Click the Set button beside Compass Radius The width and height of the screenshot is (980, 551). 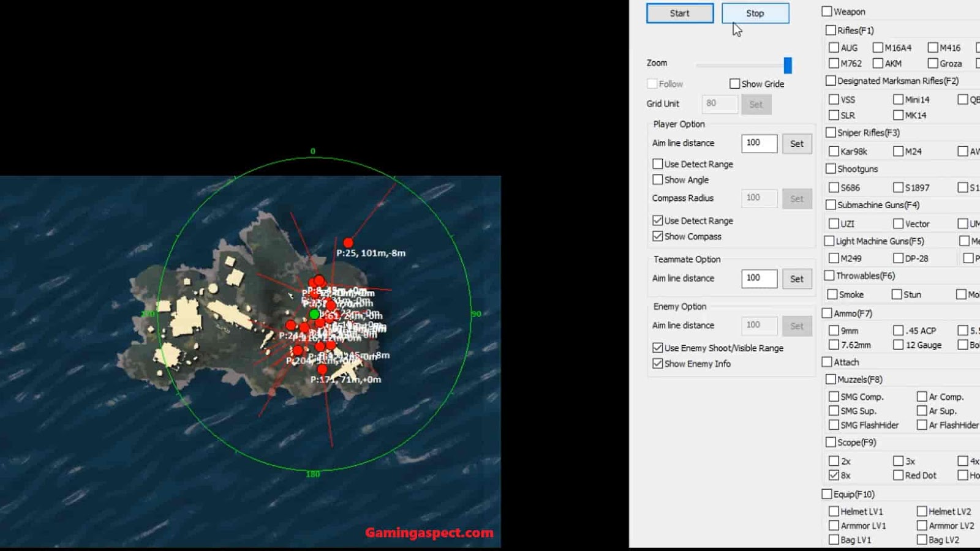[797, 199]
